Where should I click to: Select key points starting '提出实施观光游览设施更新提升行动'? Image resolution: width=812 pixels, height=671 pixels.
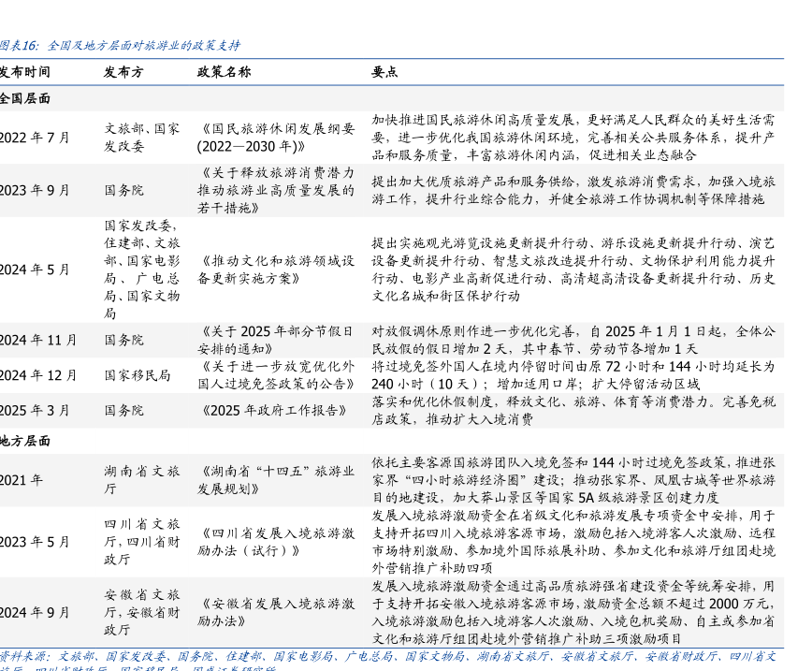coord(573,270)
